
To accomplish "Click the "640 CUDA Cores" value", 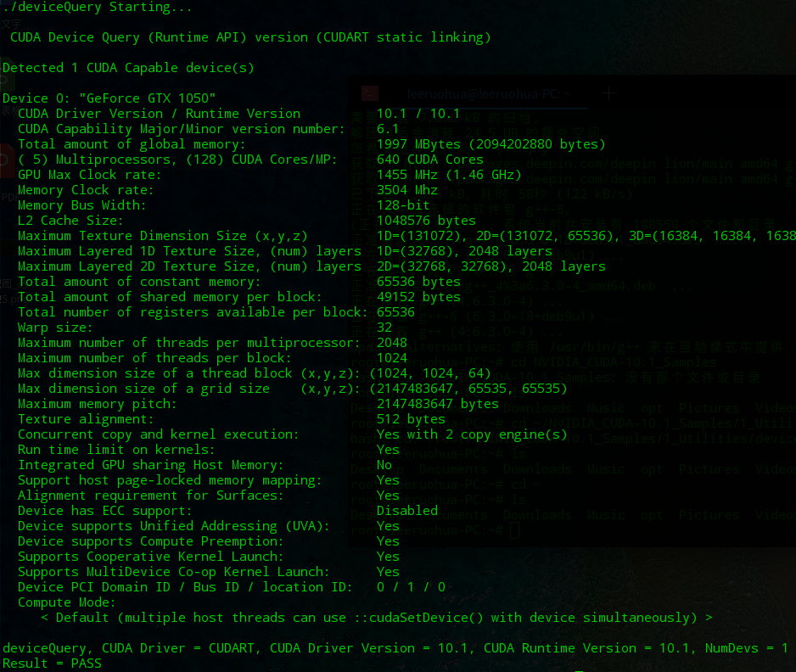I will coord(430,160).
